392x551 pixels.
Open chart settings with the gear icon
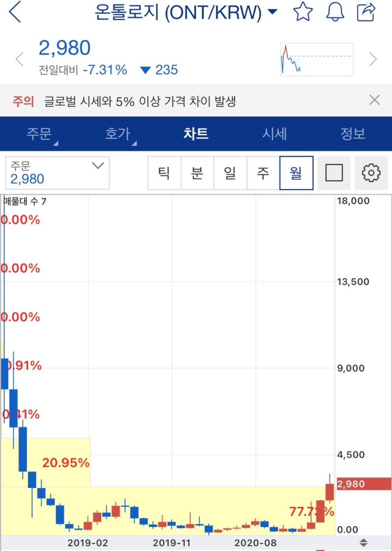[x=371, y=173]
